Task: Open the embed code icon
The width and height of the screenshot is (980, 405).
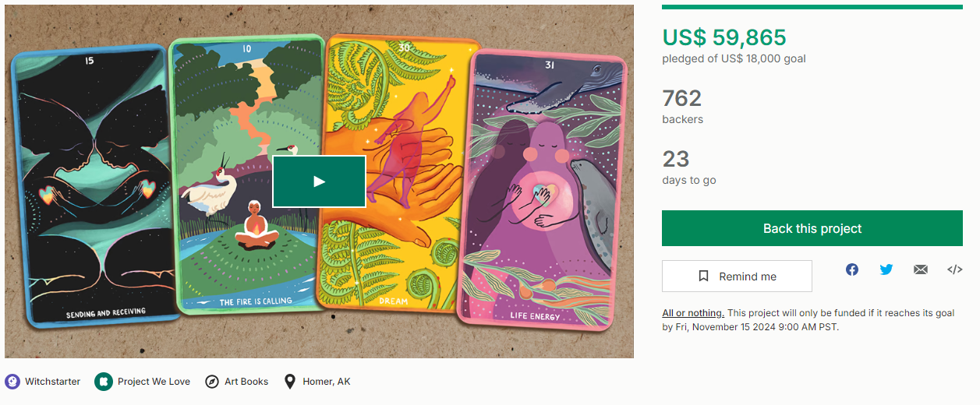Action: point(954,269)
